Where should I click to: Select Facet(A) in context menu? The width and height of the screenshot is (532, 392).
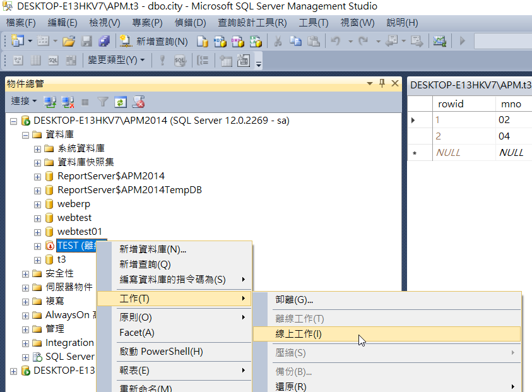coord(174,333)
